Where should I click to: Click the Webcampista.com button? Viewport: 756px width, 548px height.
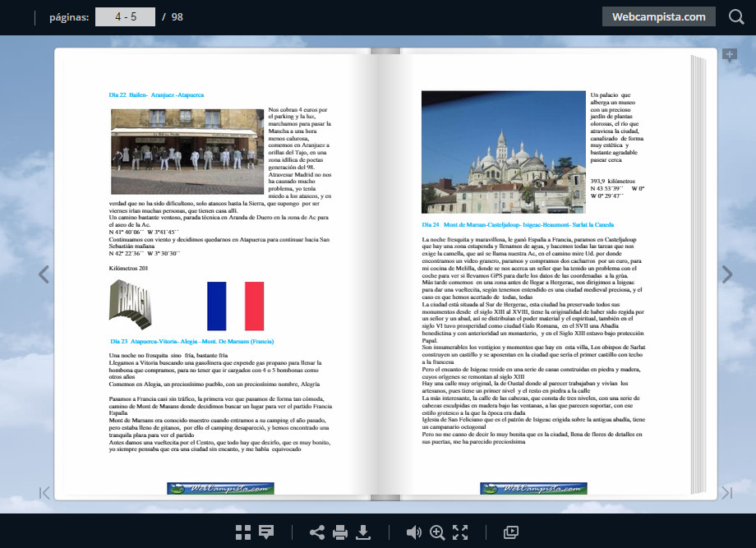click(x=658, y=17)
